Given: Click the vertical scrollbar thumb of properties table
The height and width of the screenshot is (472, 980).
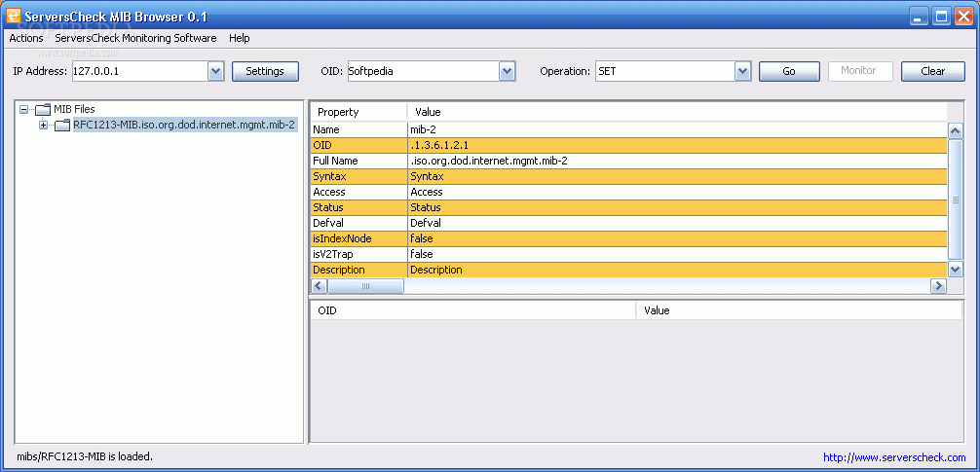Looking at the screenshot, I should pos(955,200).
